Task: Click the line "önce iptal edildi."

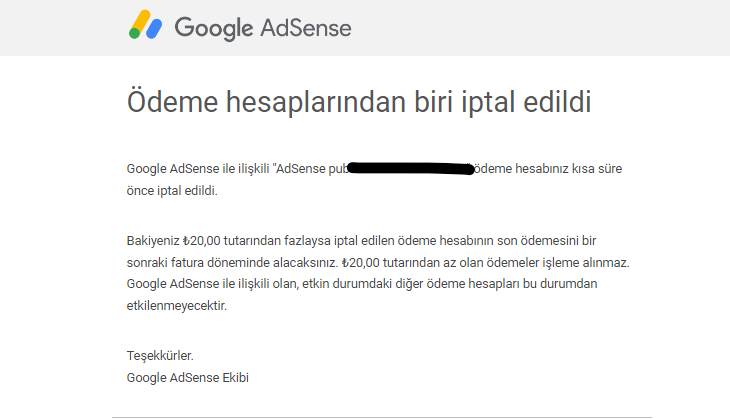Action: (x=172, y=191)
